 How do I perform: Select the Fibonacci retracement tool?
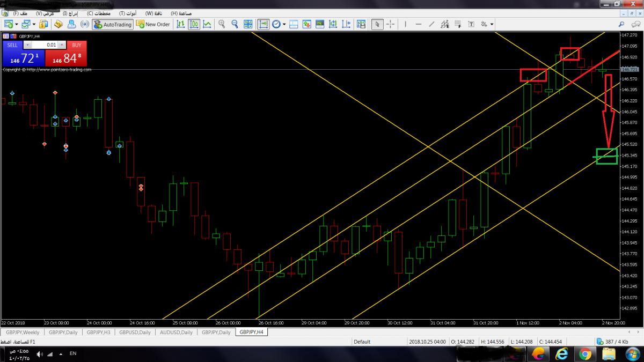pyautogui.click(x=458, y=24)
